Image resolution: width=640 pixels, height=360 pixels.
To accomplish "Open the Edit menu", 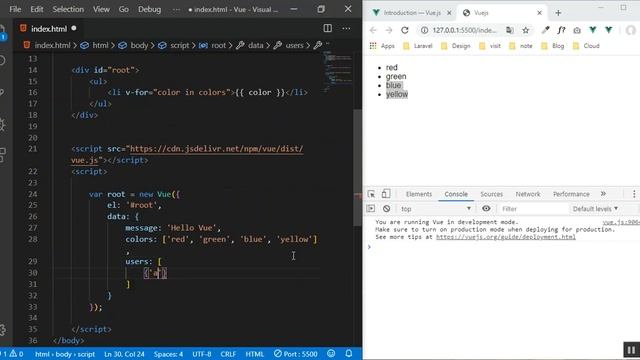I will [37, 9].
